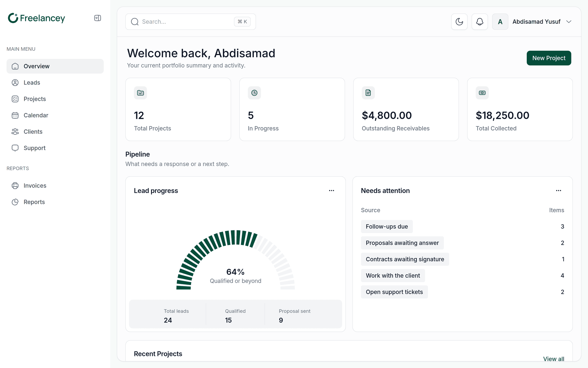Open Needs attention more options menu
Image resolution: width=588 pixels, height=368 pixels.
pyautogui.click(x=559, y=191)
